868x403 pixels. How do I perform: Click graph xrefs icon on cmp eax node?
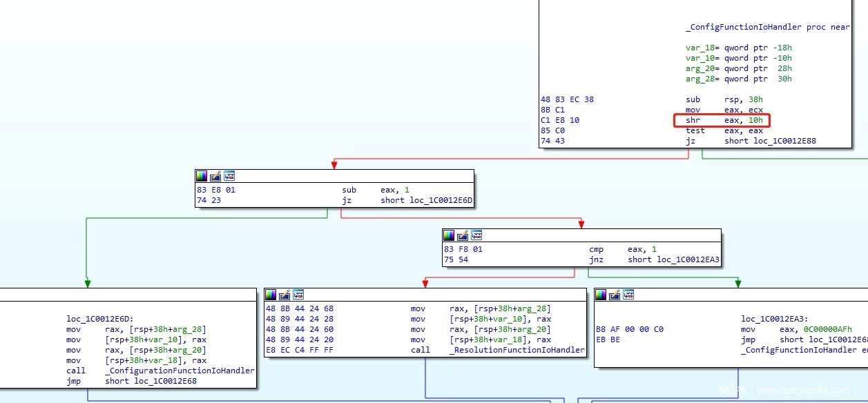[x=476, y=235]
